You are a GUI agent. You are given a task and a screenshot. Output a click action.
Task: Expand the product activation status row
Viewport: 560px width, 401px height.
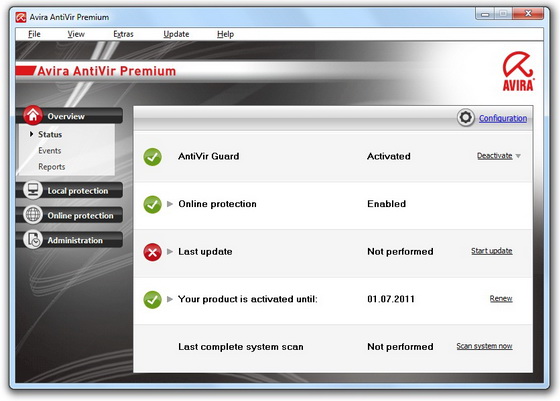pos(170,299)
